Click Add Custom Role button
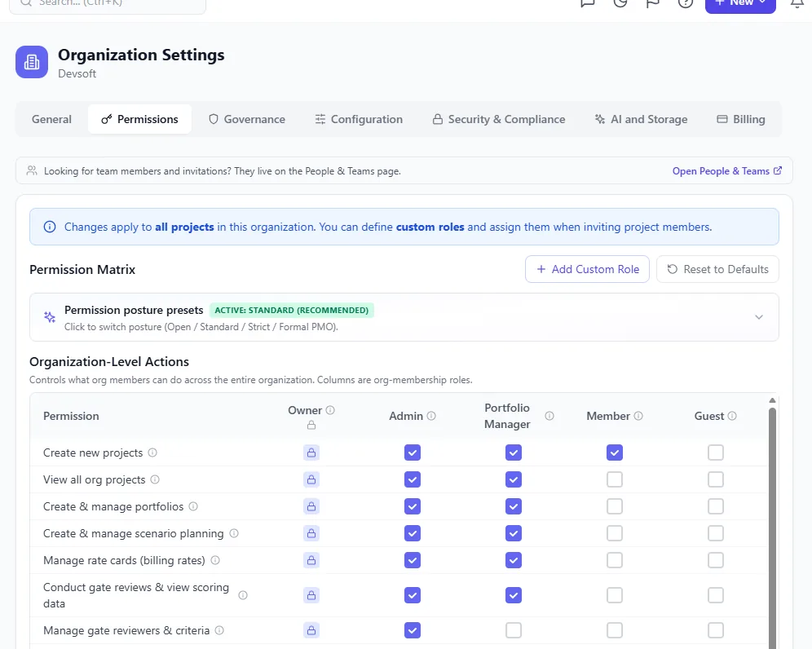The width and height of the screenshot is (812, 649). tap(587, 269)
